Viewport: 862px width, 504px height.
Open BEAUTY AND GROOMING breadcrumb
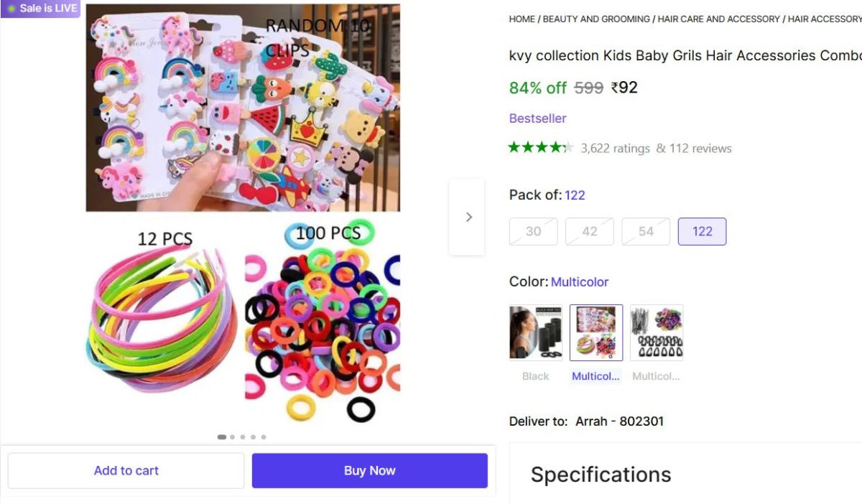click(x=595, y=19)
